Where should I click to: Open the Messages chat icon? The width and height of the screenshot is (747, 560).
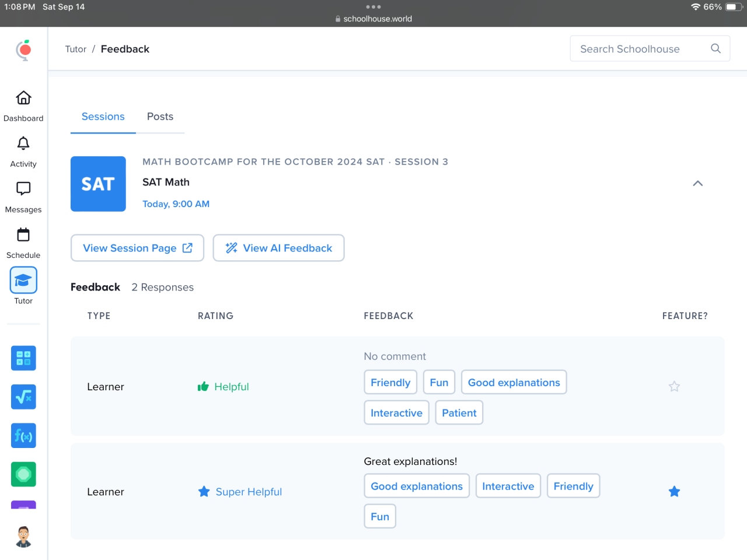pyautogui.click(x=23, y=188)
